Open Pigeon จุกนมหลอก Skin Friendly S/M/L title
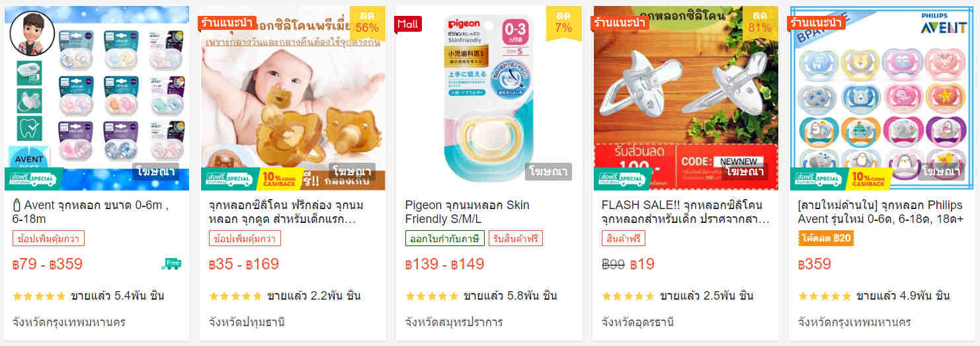This screenshot has width=980, height=346. click(467, 212)
